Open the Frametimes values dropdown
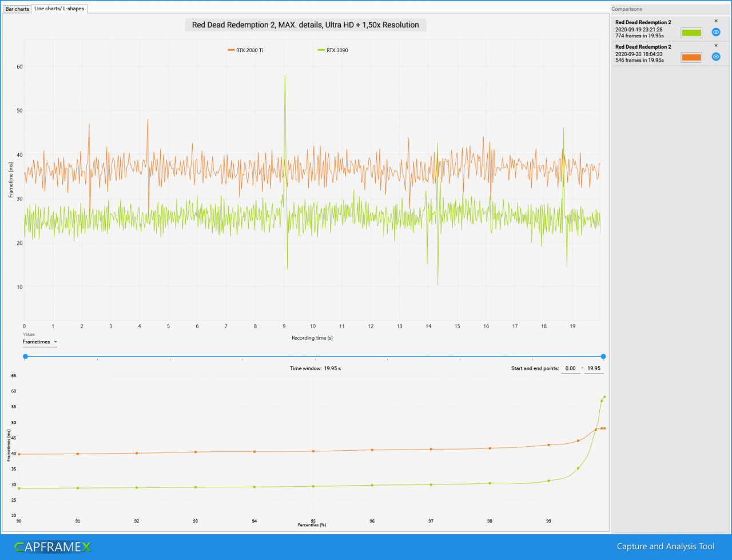Screen dimensions: 732x560 (x=40, y=341)
